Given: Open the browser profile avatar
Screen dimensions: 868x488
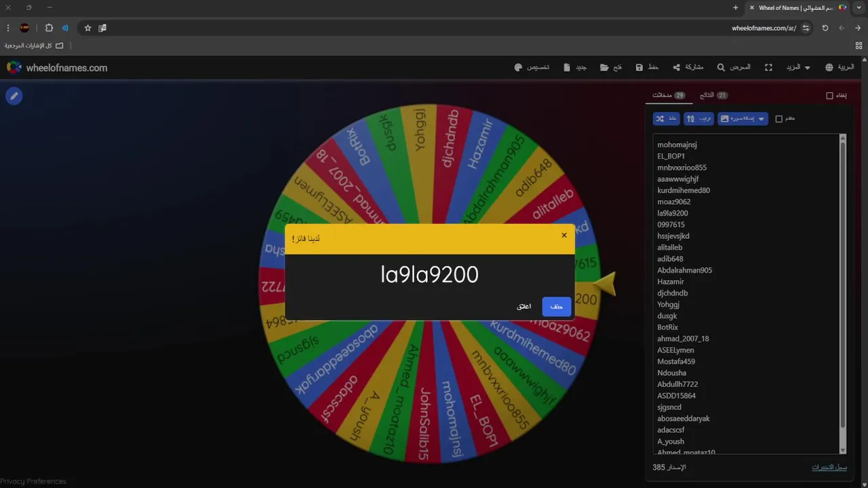Looking at the screenshot, I should tap(24, 28).
